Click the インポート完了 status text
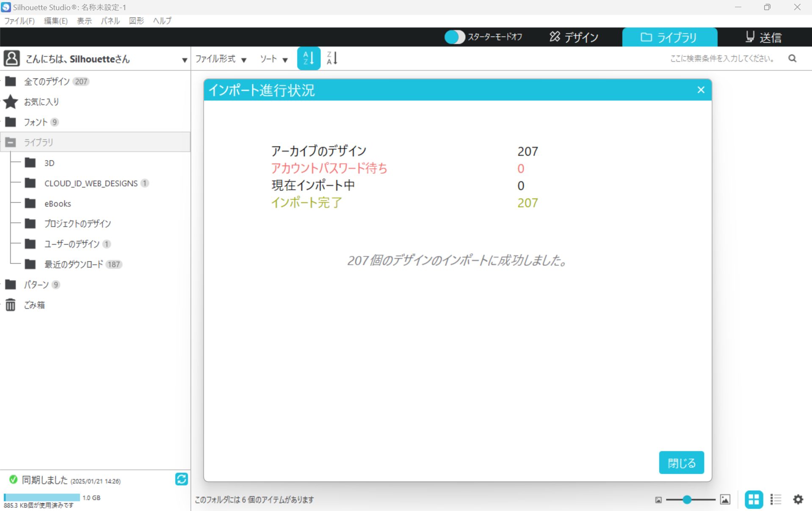The width and height of the screenshot is (812, 511). click(x=307, y=203)
